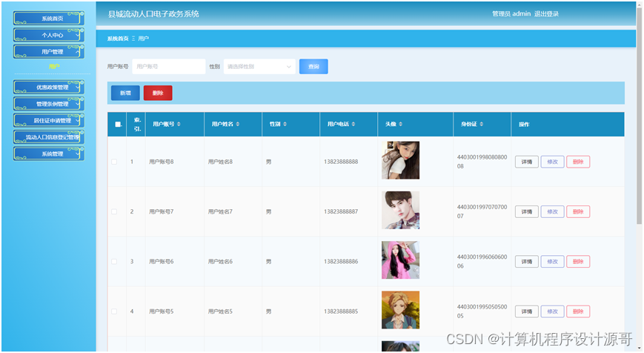Click 删除 for 用户账号8

click(578, 162)
